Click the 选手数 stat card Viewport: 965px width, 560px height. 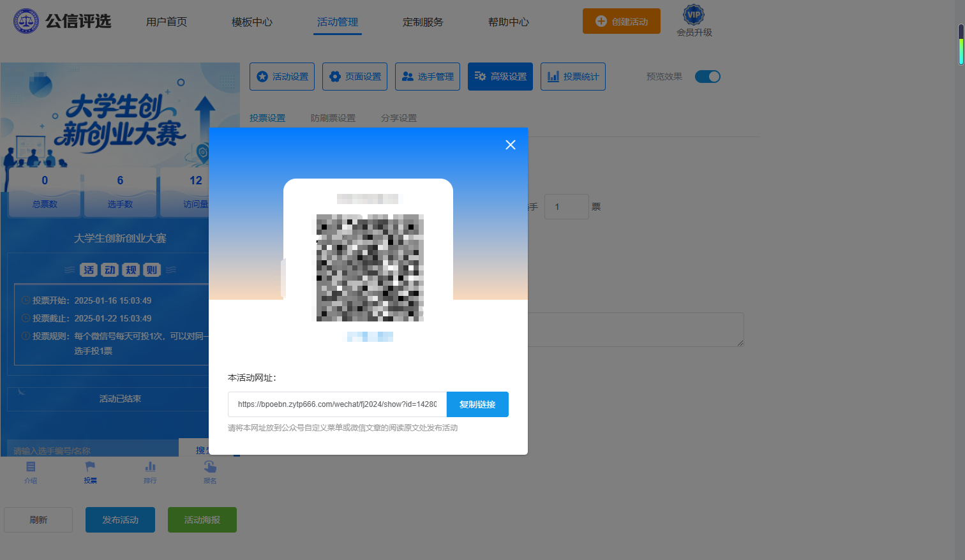pyautogui.click(x=120, y=191)
